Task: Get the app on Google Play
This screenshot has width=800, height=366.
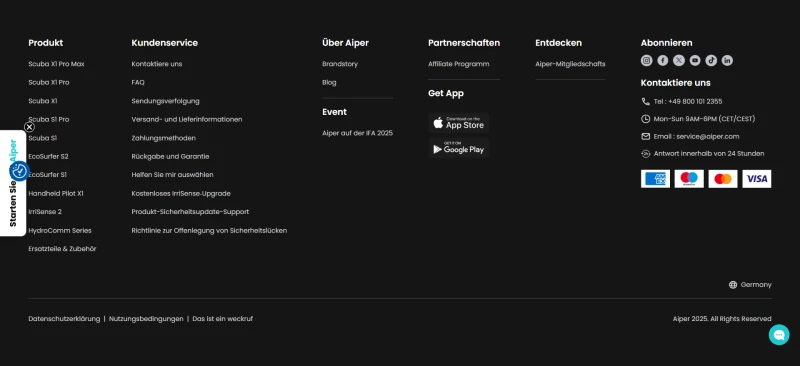Action: coord(459,148)
